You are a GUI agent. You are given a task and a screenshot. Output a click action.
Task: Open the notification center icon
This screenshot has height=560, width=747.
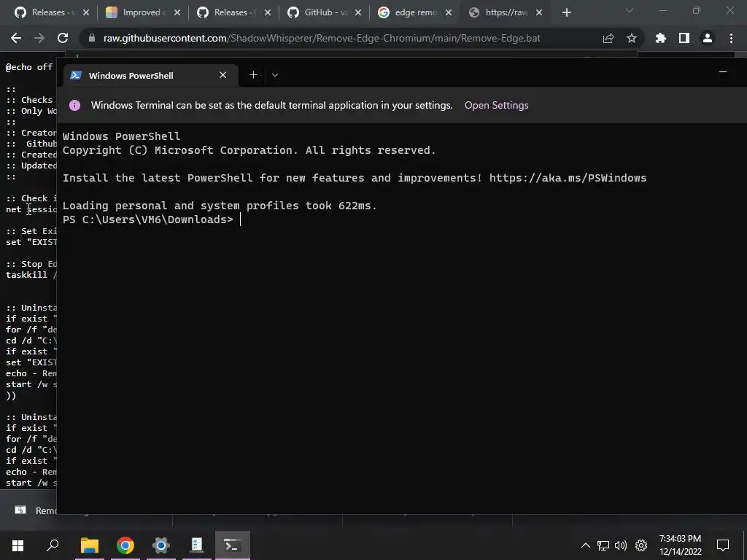click(723, 545)
